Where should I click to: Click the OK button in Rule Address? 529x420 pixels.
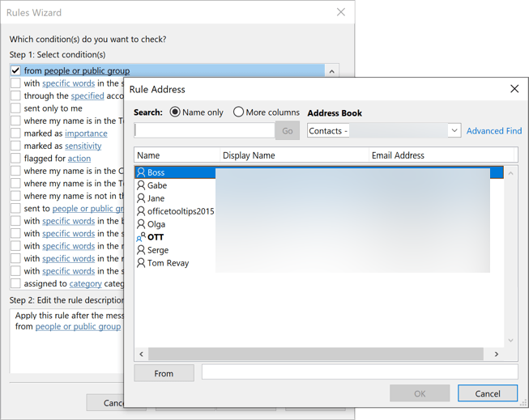click(420, 393)
